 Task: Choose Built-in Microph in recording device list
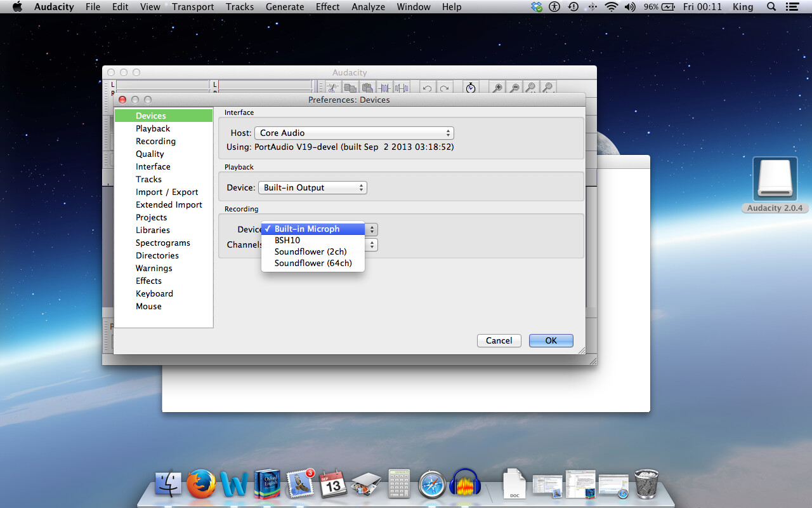point(313,229)
